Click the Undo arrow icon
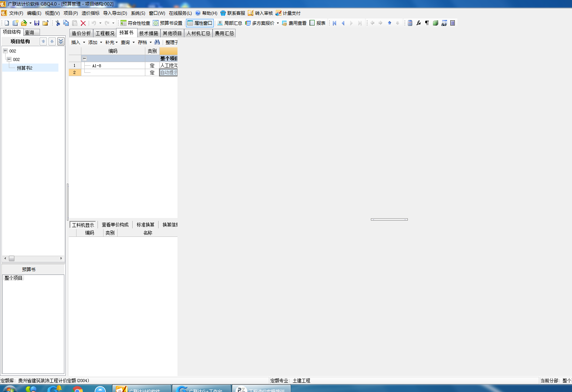Viewport: 572px width, 392px height. [94, 23]
